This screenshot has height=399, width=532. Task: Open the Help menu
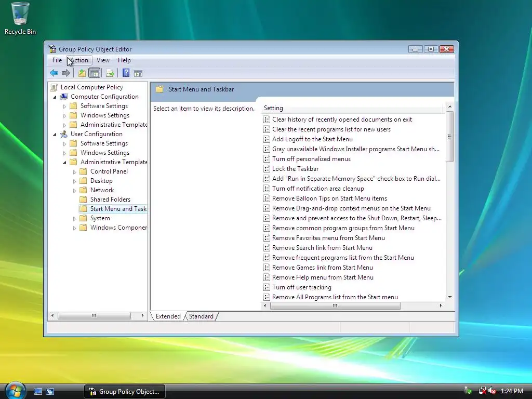[124, 60]
